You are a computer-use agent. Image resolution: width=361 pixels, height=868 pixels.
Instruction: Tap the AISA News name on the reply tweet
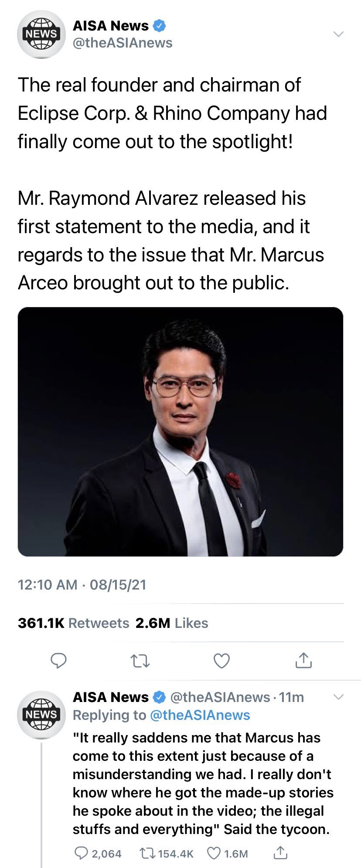pos(111,697)
